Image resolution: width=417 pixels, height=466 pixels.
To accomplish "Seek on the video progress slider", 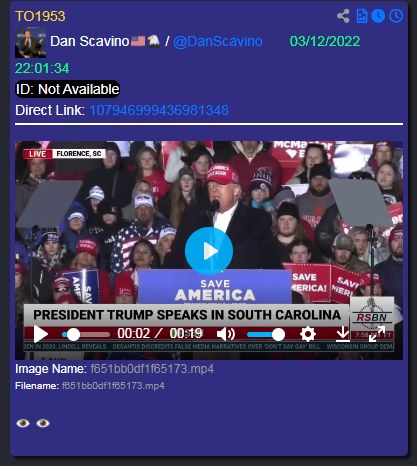I will (x=86, y=334).
